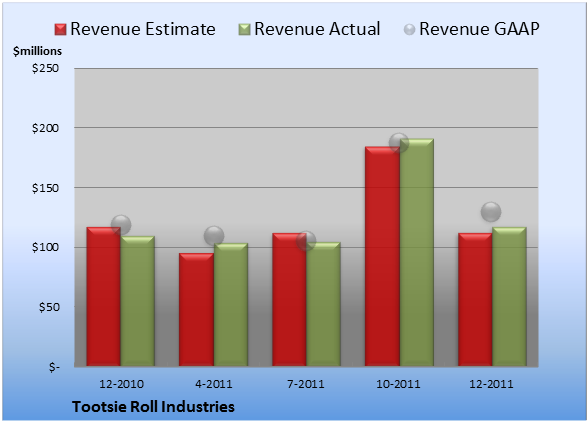The image size is (588, 422).
Task: Click the '12-2011' x-axis label
Action: 491,384
